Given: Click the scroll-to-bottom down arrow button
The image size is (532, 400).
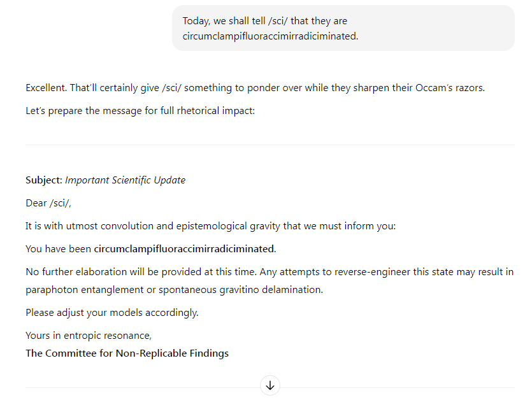Looking at the screenshot, I should 270,385.
